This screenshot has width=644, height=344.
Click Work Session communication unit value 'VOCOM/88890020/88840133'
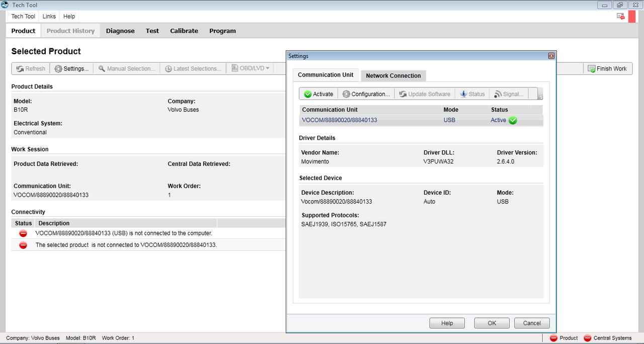click(51, 195)
